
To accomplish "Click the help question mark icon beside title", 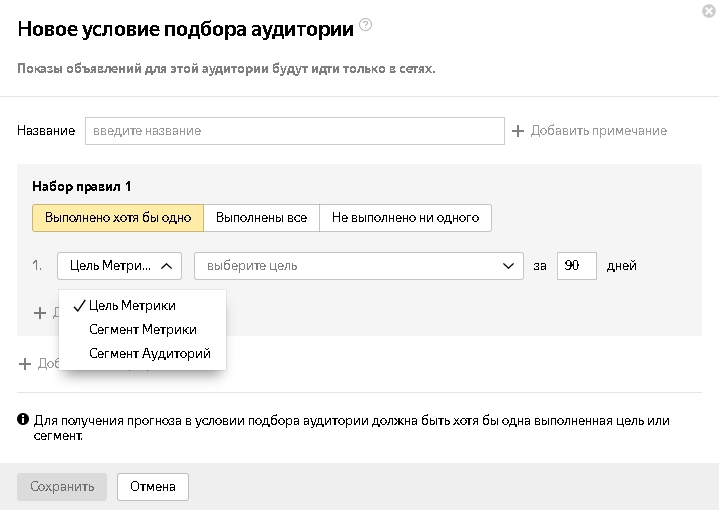I will tap(365, 25).
